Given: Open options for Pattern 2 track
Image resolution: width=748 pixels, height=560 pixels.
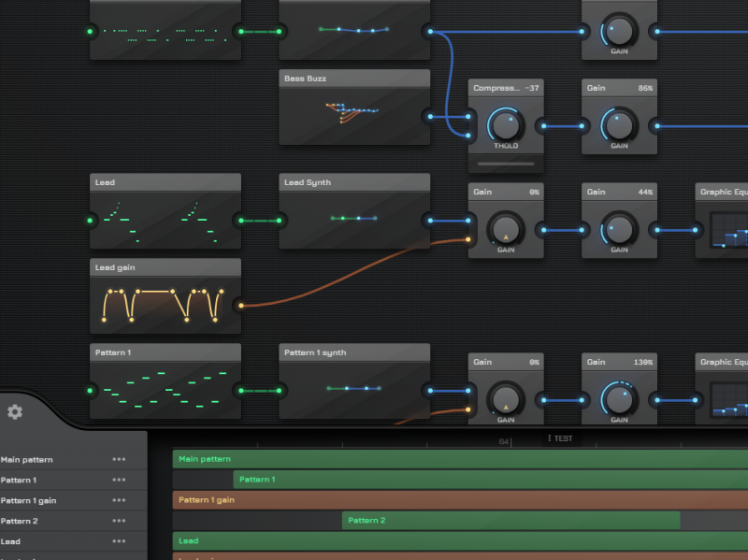Looking at the screenshot, I should click(x=119, y=521).
